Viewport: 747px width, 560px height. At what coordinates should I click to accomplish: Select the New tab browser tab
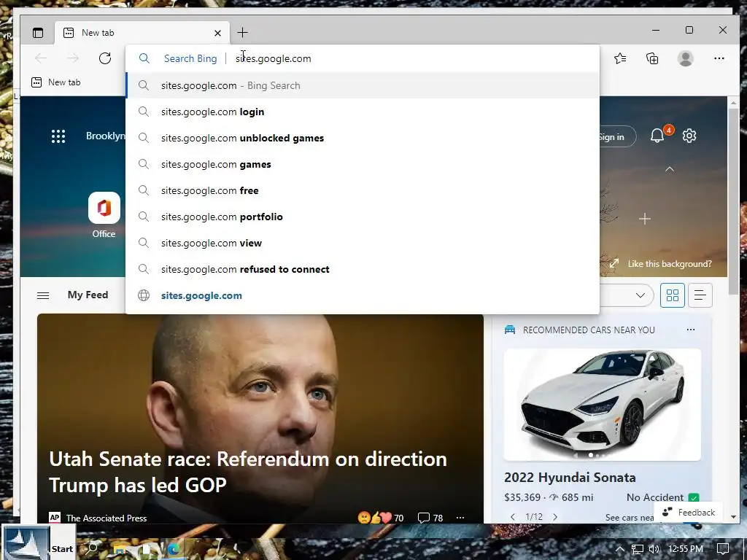(142, 33)
